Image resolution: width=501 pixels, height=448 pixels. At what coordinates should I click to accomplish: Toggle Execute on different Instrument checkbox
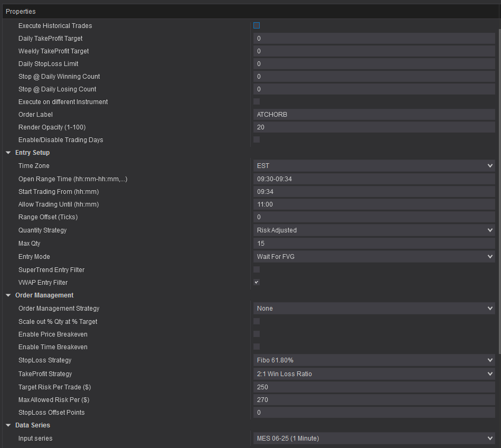(256, 101)
